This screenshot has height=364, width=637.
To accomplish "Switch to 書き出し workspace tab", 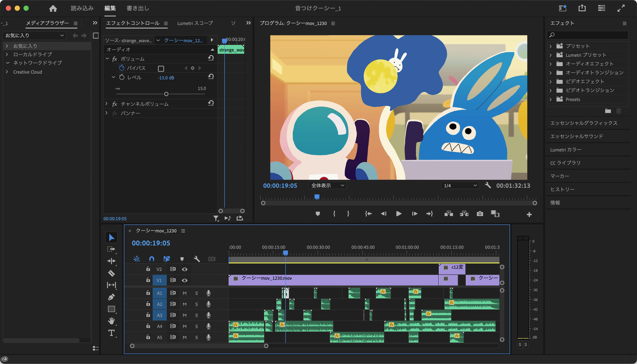I will click(x=138, y=8).
